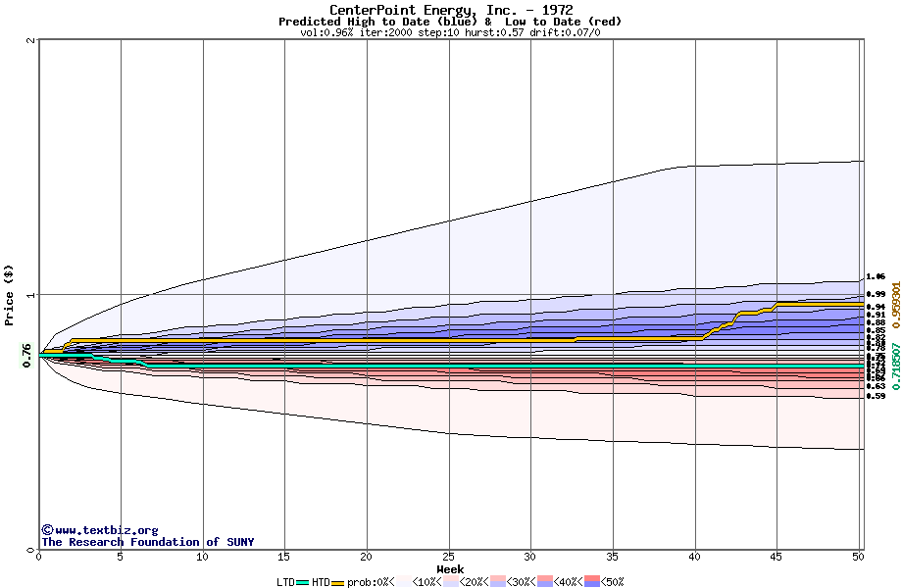Image resolution: width=902 pixels, height=588 pixels.
Task: Click the "prob:0%<" legend label
Action: (x=371, y=582)
